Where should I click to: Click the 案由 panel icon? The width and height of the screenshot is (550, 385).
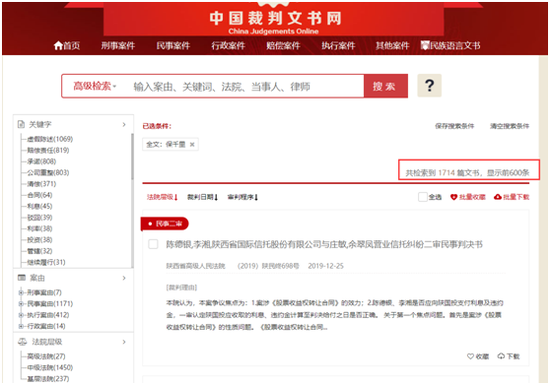point(22,278)
